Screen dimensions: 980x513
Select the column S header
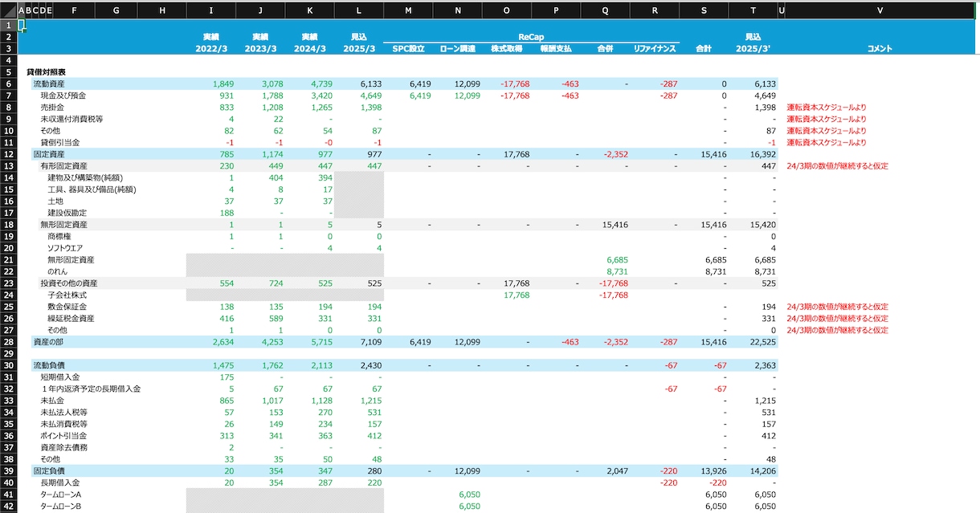click(704, 10)
